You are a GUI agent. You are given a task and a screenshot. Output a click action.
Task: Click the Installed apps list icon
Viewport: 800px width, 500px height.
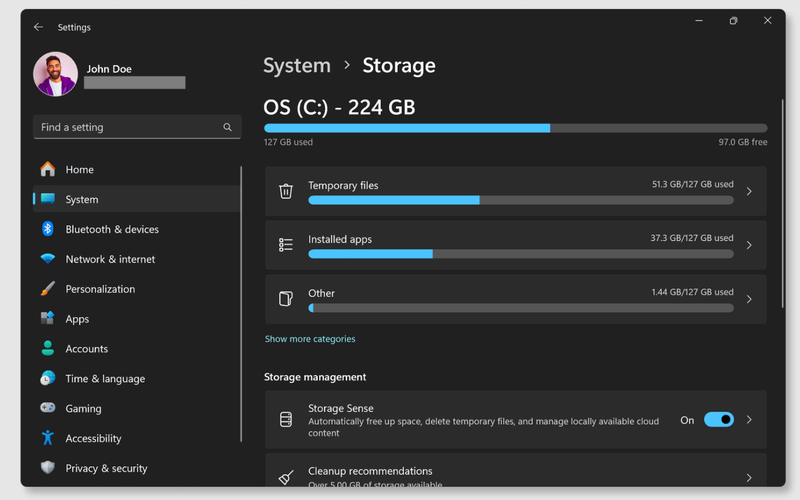click(x=286, y=245)
